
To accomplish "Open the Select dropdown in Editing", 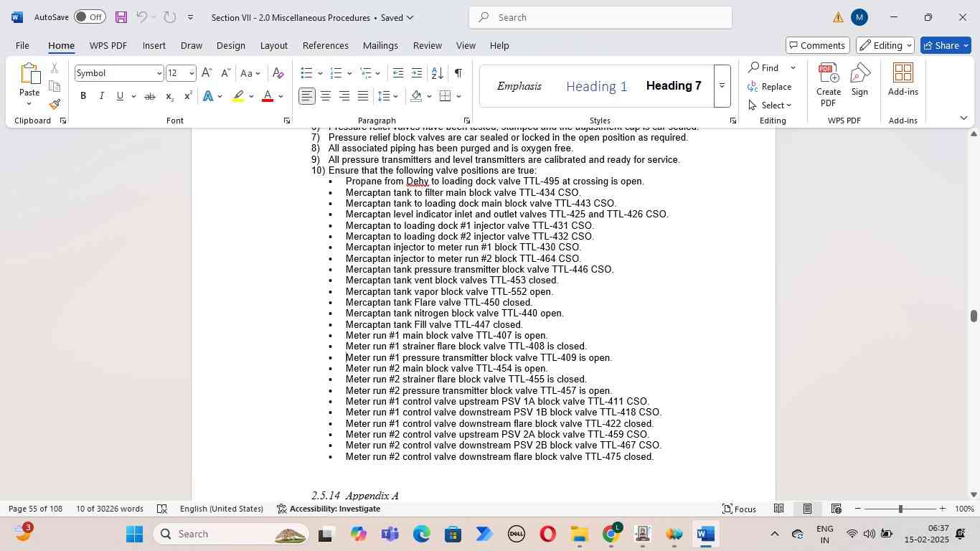I will (770, 105).
